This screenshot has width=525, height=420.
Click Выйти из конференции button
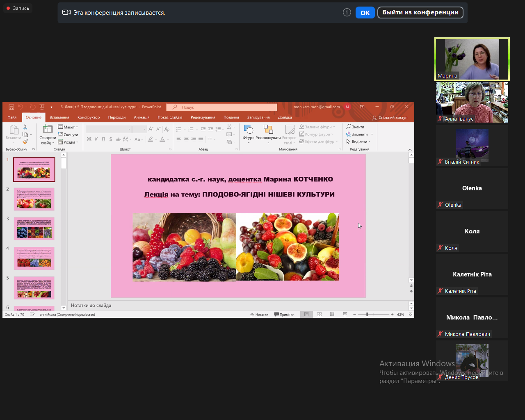pos(420,12)
